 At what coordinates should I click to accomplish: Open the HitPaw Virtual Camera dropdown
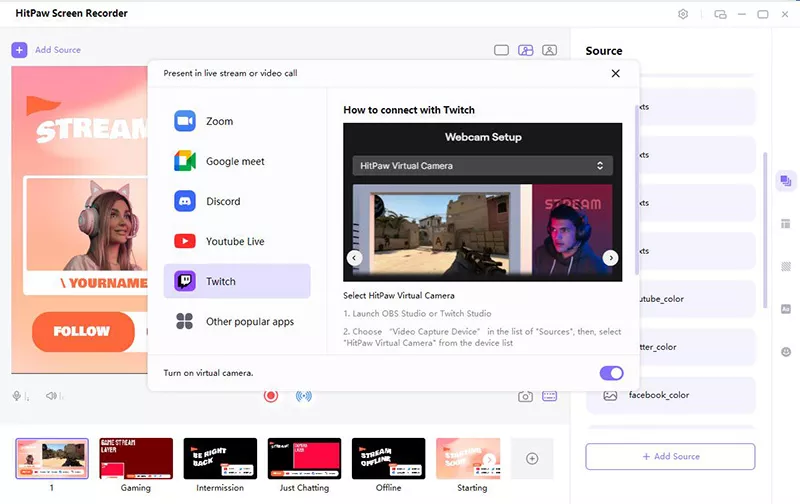pos(481,165)
